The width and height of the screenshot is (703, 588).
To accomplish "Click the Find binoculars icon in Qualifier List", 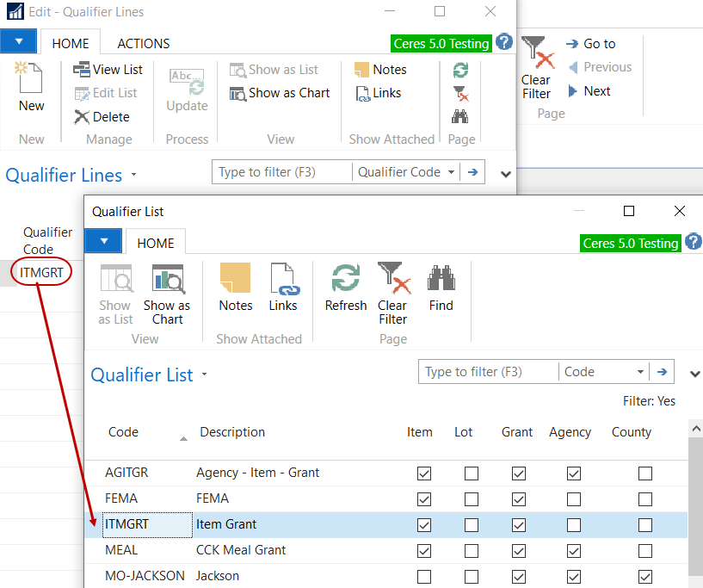I will [441, 288].
